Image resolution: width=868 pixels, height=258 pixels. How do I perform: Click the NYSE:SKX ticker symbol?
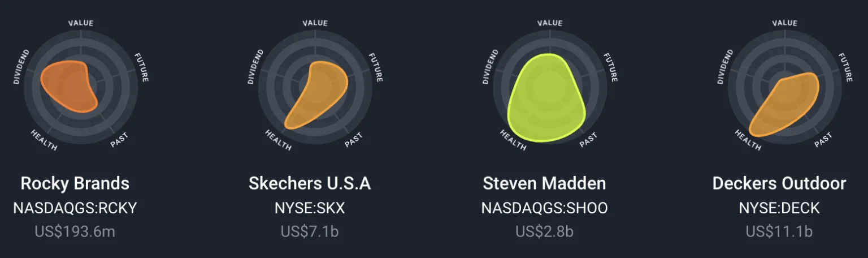pos(310,208)
